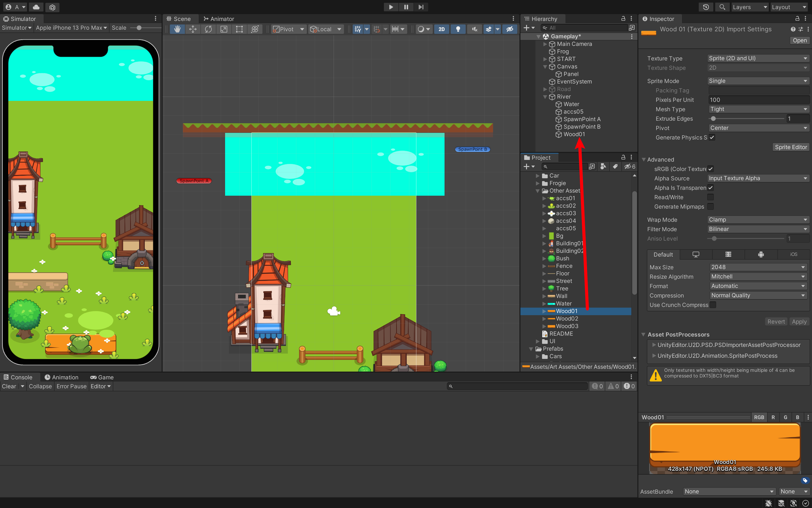This screenshot has width=812, height=508.
Task: Select the Hand tool in Scene toolbar
Action: click(177, 29)
